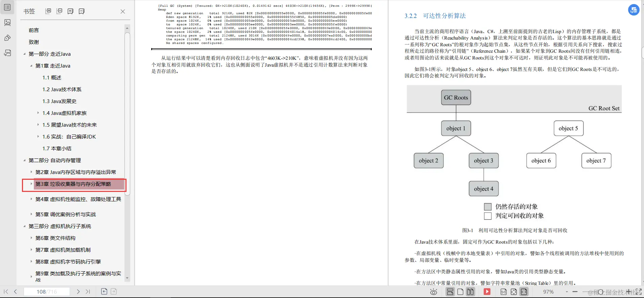
Task: Collapse the 第二部分 自动内存管理 arrow
Action: [24, 160]
